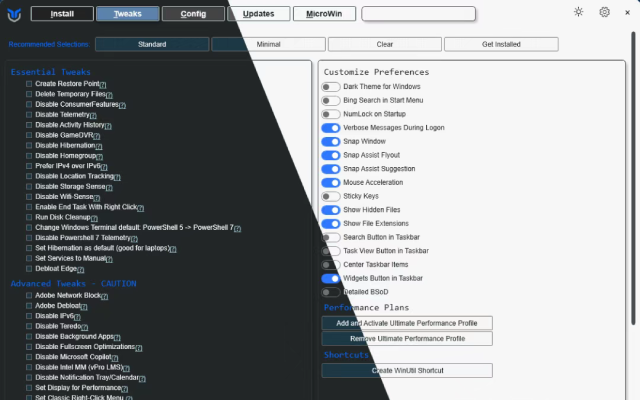
Task: Check Disable IPv6 checkbox
Action: tap(29, 316)
